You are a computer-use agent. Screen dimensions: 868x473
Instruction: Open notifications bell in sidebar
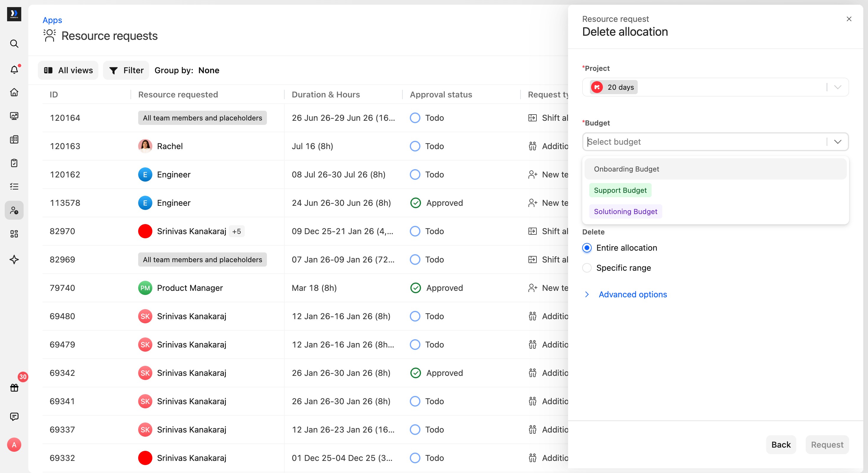coord(14,70)
